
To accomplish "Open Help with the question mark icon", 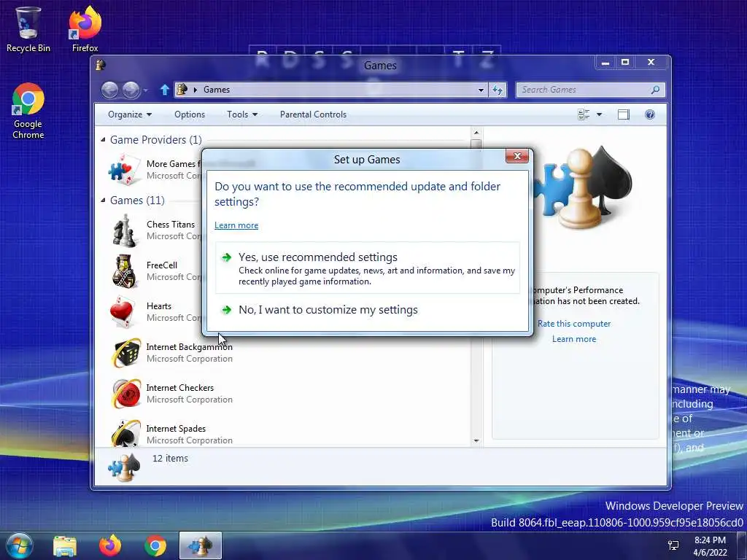I will [x=650, y=114].
